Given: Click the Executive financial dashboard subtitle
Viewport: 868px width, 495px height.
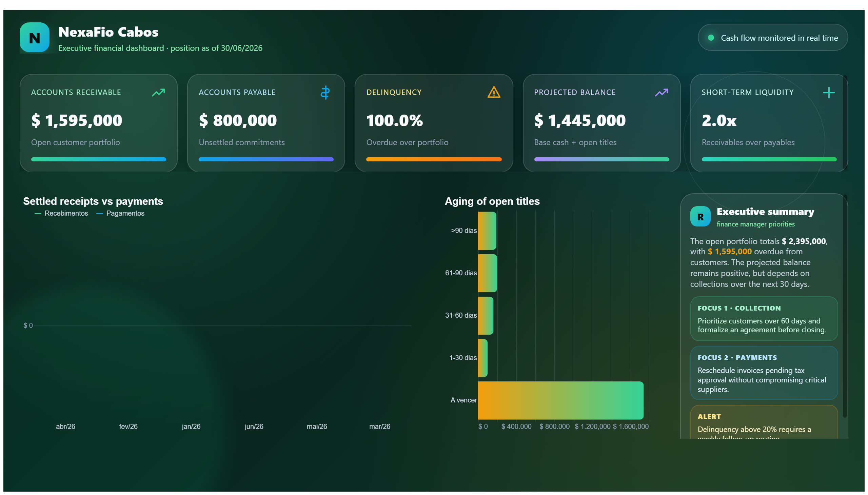Looking at the screenshot, I should 160,48.
